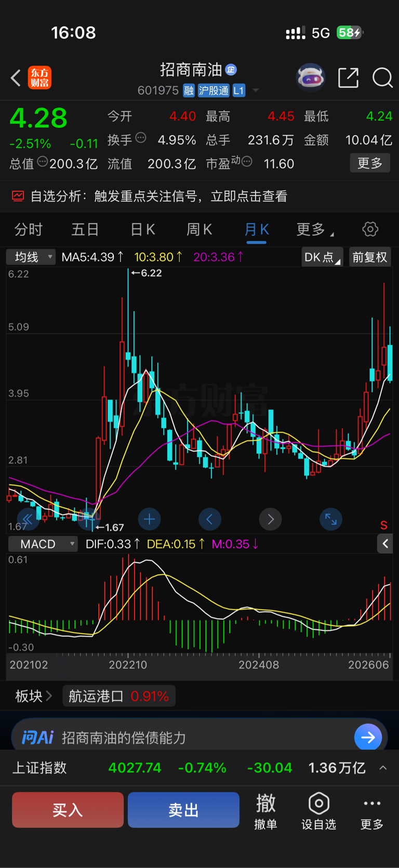The width and height of the screenshot is (399, 868).
Task: Tap the 融 margin trading badge
Action: [189, 90]
